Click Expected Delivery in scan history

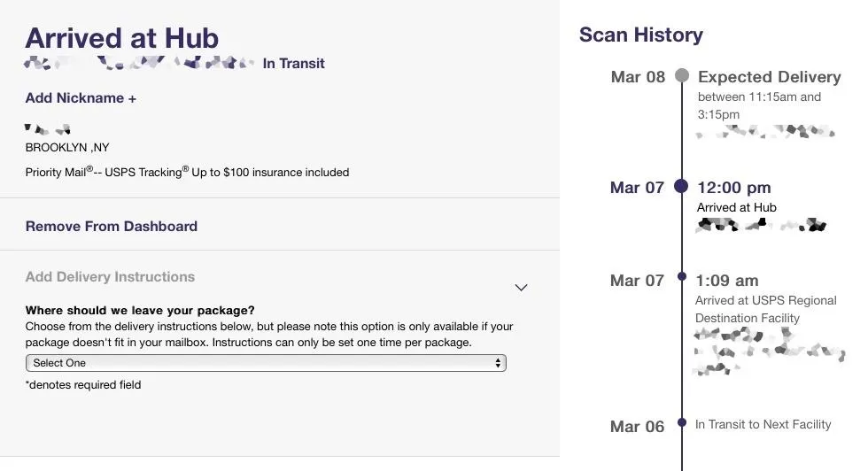(x=770, y=77)
